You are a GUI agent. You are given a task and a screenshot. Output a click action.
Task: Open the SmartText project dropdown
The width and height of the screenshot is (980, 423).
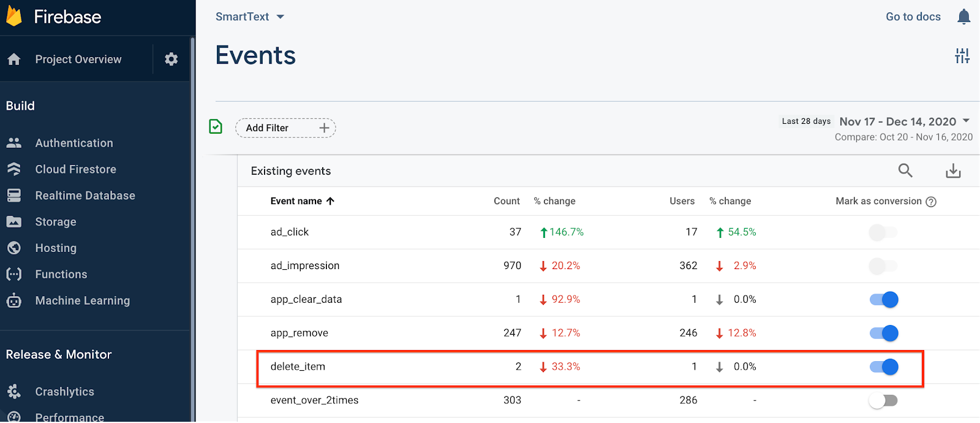pyautogui.click(x=250, y=17)
